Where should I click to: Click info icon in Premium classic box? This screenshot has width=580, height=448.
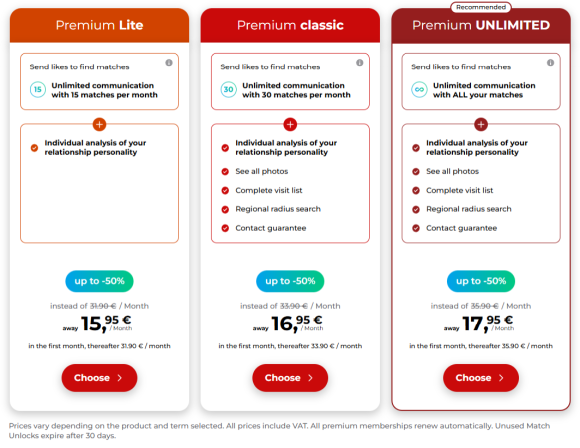coord(360,63)
